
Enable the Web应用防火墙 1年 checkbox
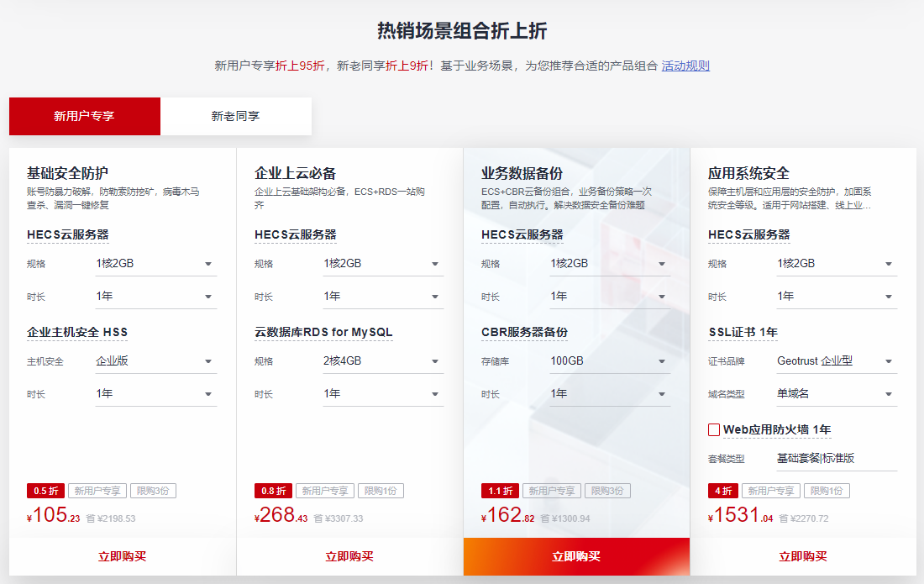coord(714,430)
